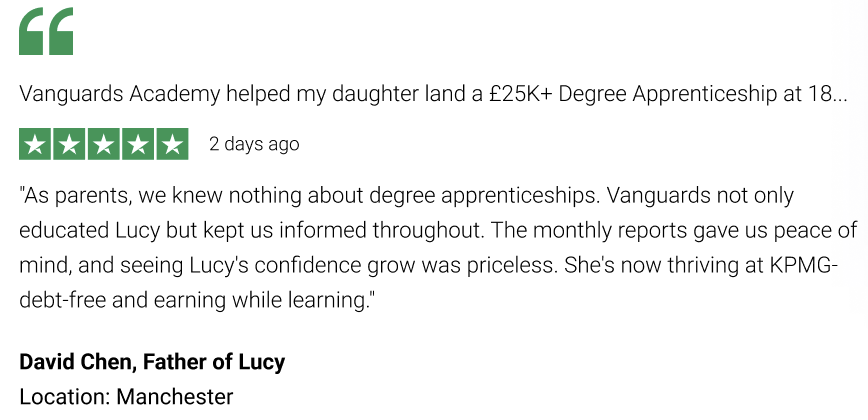
Task: Click the green quotation mark icon
Action: click(x=46, y=31)
